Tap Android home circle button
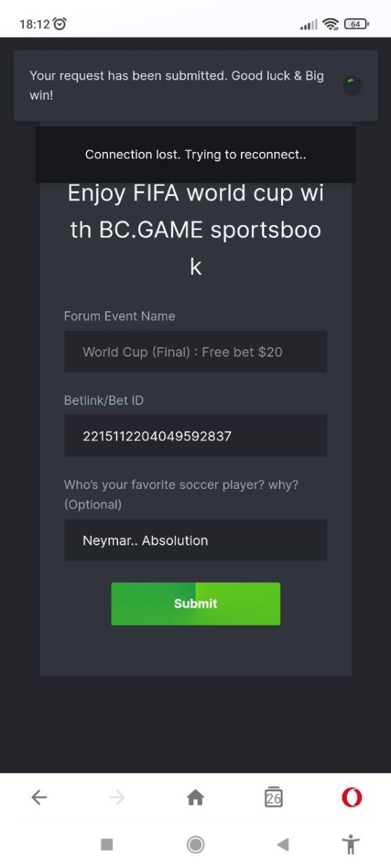 (195, 843)
